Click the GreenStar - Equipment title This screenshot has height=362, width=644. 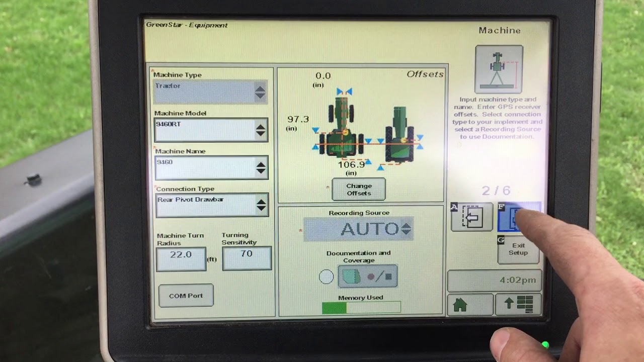point(187,25)
